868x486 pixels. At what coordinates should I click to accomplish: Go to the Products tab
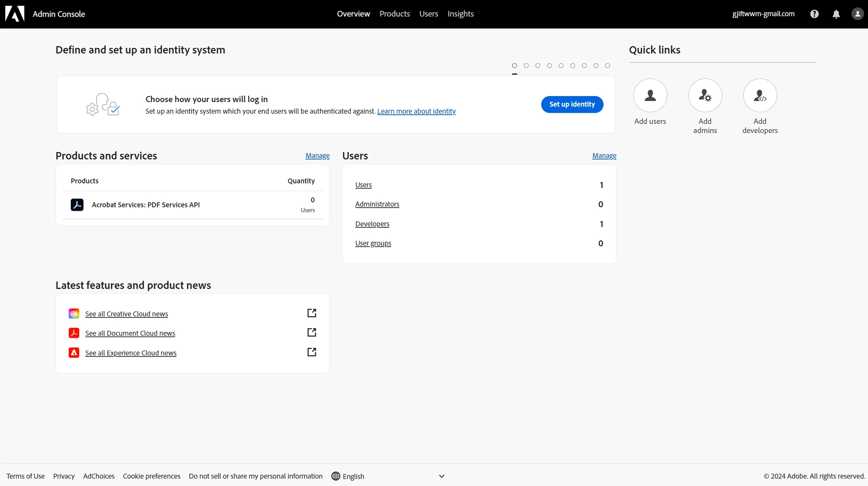[394, 14]
